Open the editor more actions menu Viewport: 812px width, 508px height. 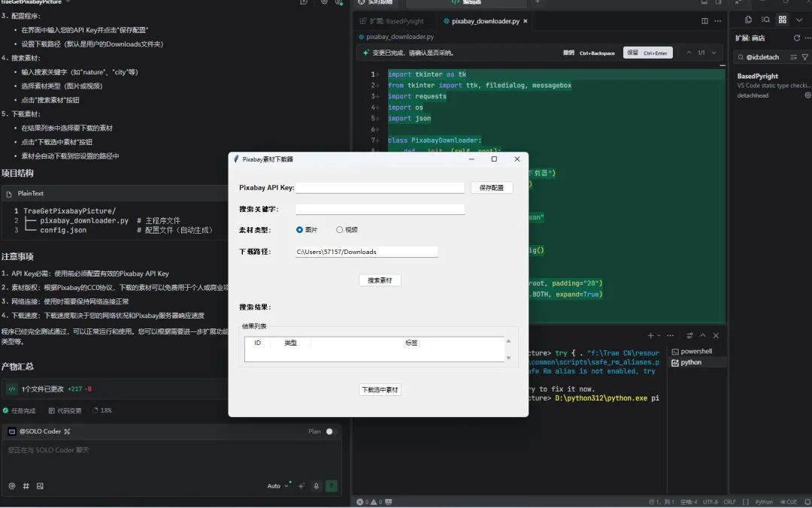[718, 21]
